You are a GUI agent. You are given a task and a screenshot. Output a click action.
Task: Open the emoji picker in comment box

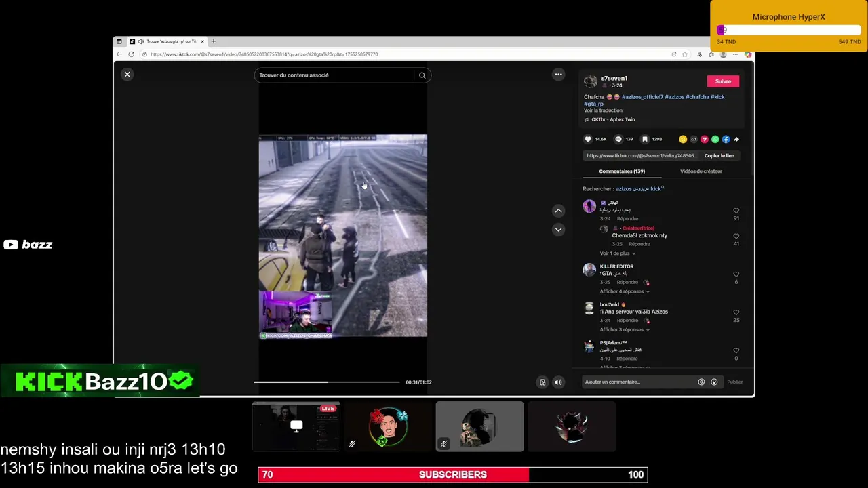pyautogui.click(x=714, y=382)
